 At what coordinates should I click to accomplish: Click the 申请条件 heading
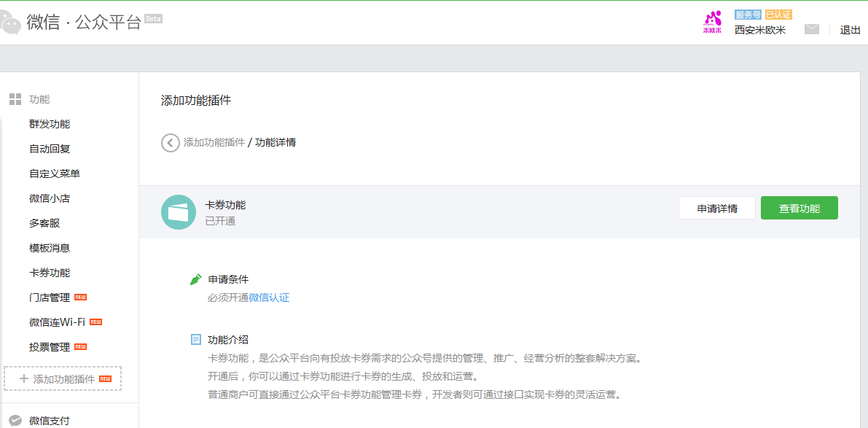pyautogui.click(x=228, y=279)
